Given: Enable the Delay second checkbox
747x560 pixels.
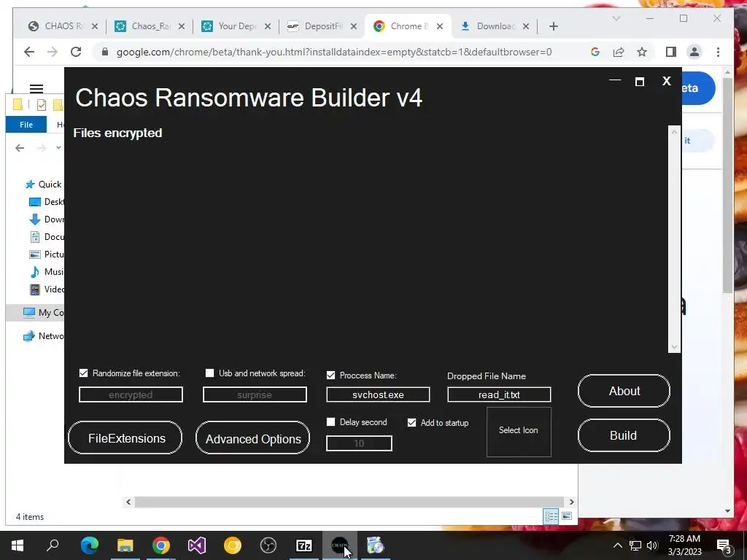Looking at the screenshot, I should (330, 422).
